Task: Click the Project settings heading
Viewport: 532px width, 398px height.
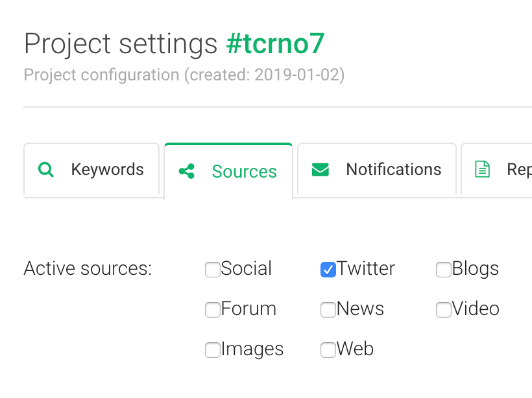Action: 120,43
